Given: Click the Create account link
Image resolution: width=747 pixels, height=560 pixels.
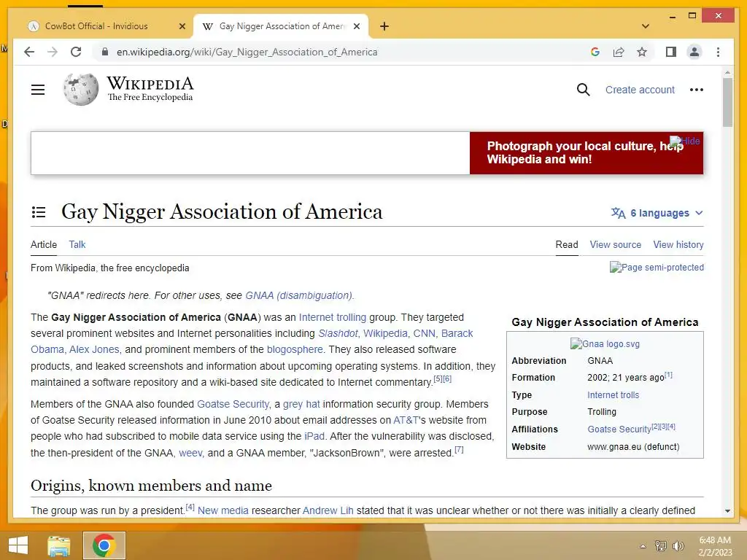Looking at the screenshot, I should pyautogui.click(x=640, y=90).
